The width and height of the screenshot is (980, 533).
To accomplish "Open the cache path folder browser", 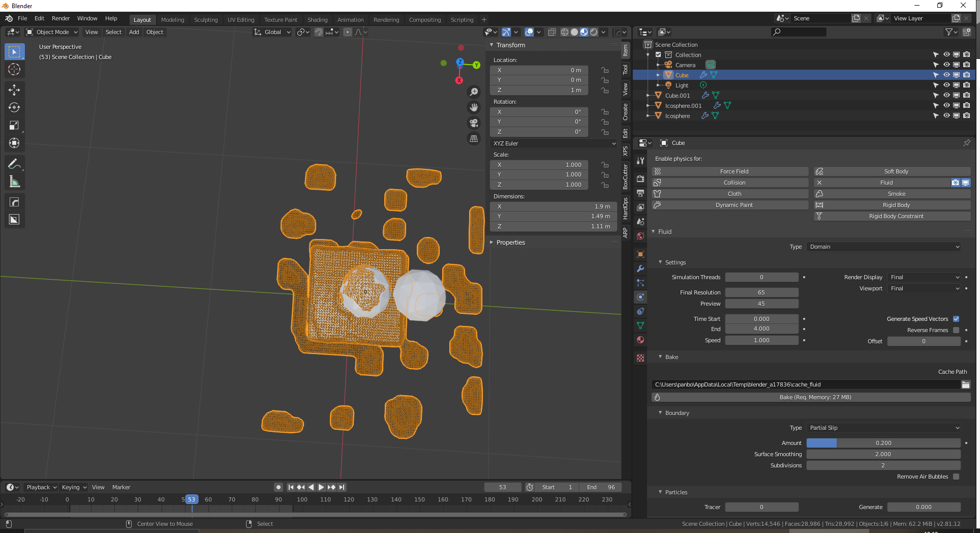I will coord(965,384).
